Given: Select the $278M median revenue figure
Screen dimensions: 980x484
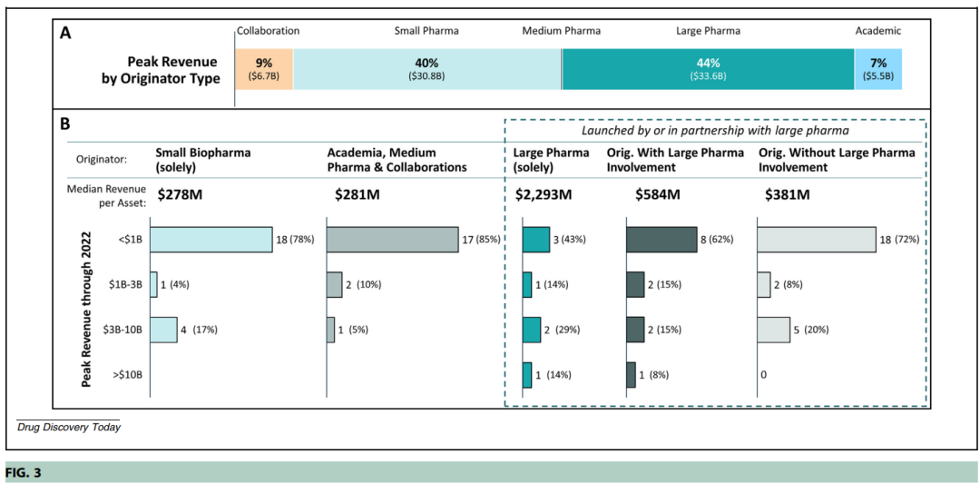Looking at the screenshot, I should (x=181, y=194).
